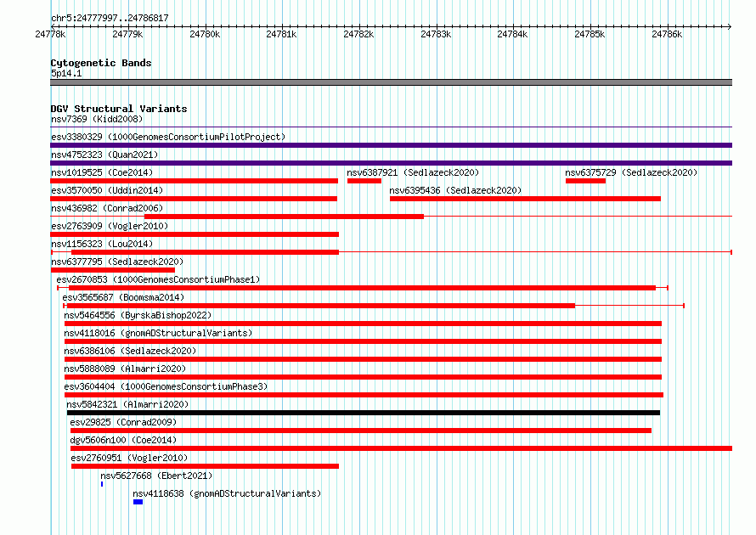
Task: Click the tiny blue nsv5627668 marker
Action: point(102,484)
